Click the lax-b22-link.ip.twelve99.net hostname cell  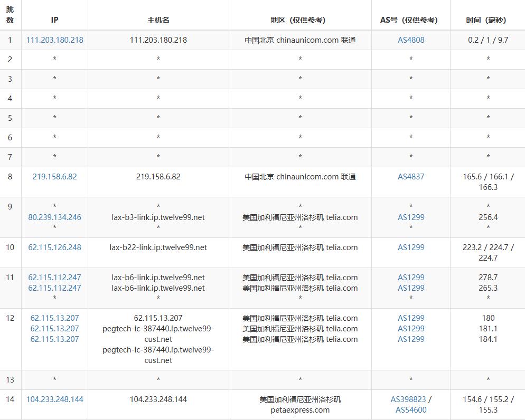point(158,247)
